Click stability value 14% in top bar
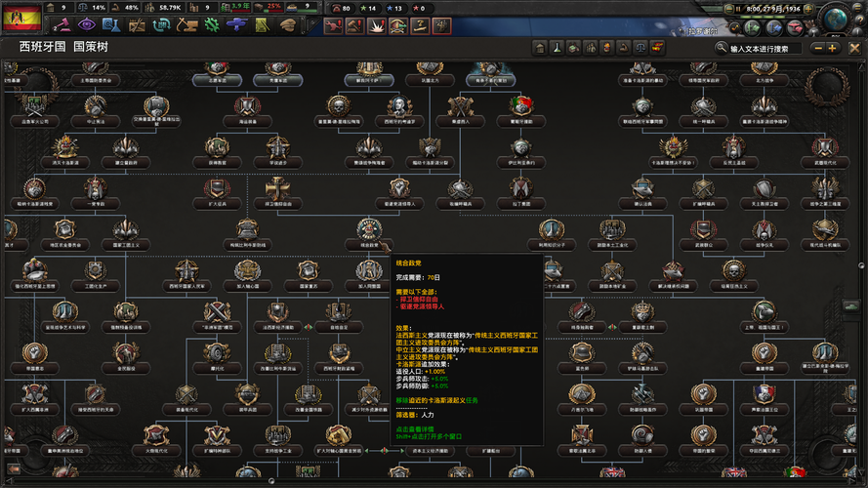The image size is (868, 488). pos(99,8)
